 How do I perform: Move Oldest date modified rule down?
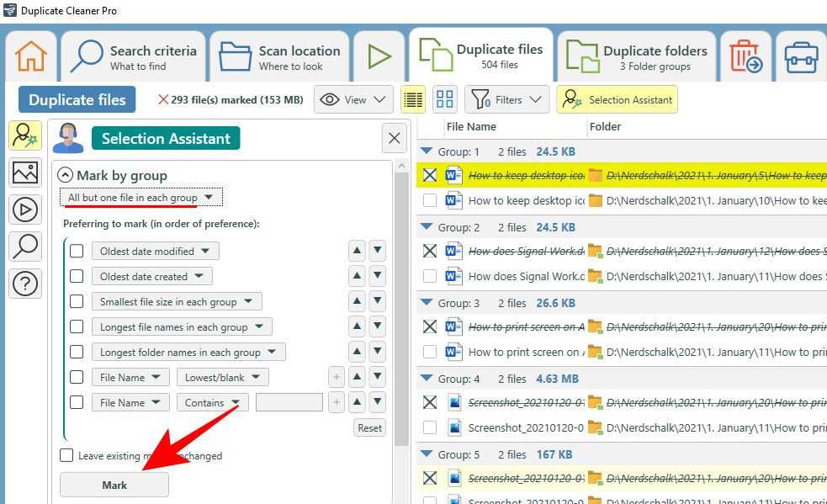[378, 251]
